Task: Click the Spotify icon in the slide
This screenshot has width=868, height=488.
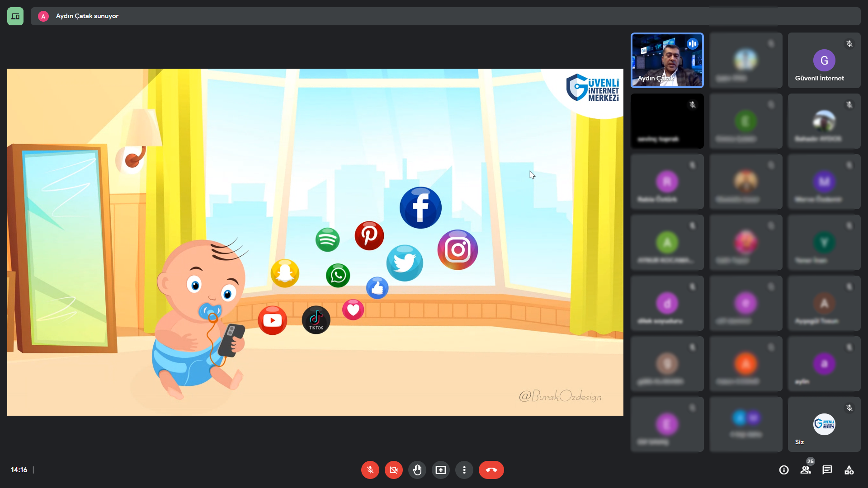Action: pyautogui.click(x=327, y=239)
